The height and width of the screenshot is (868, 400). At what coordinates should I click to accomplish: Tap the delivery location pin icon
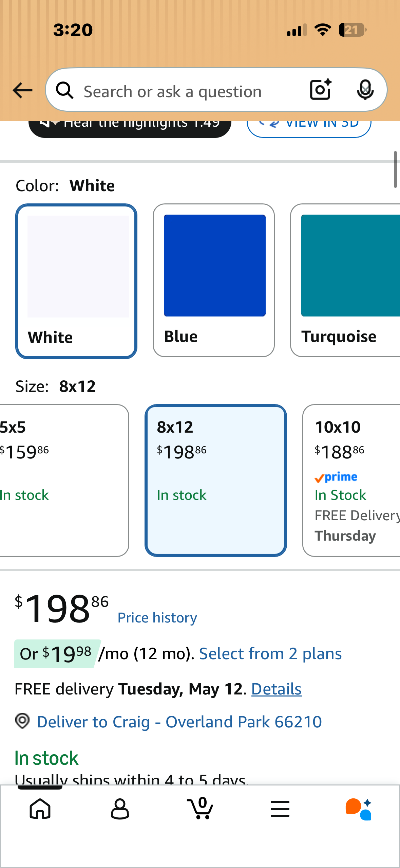tap(22, 721)
